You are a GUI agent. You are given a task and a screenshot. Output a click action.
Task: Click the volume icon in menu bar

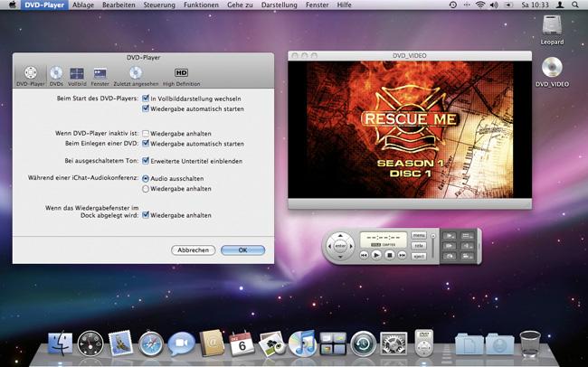[494, 5]
